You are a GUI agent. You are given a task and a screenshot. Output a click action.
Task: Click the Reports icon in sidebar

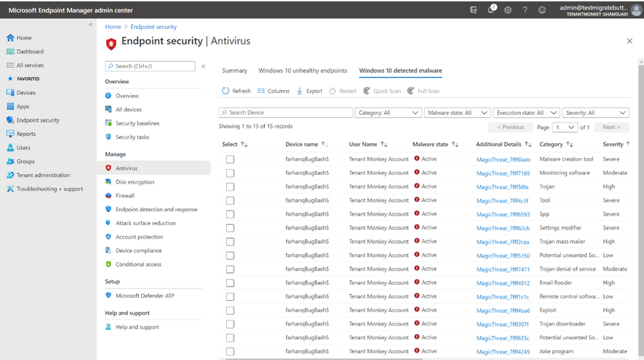point(10,134)
